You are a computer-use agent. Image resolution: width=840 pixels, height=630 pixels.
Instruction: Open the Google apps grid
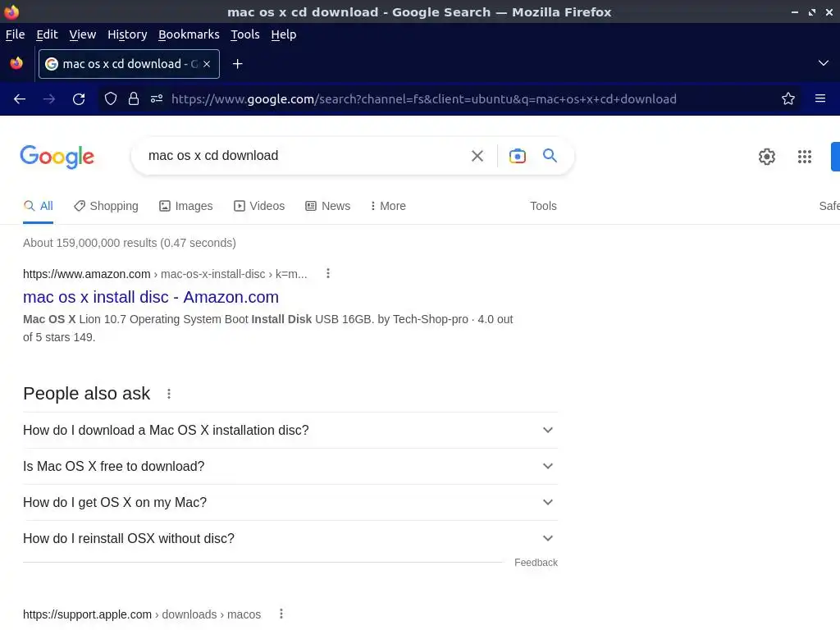(x=805, y=157)
